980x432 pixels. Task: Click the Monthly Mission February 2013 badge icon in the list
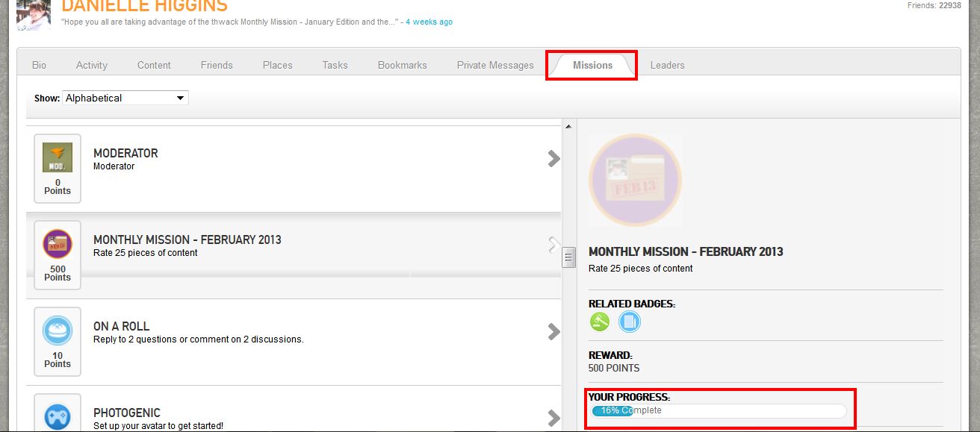pyautogui.click(x=58, y=244)
